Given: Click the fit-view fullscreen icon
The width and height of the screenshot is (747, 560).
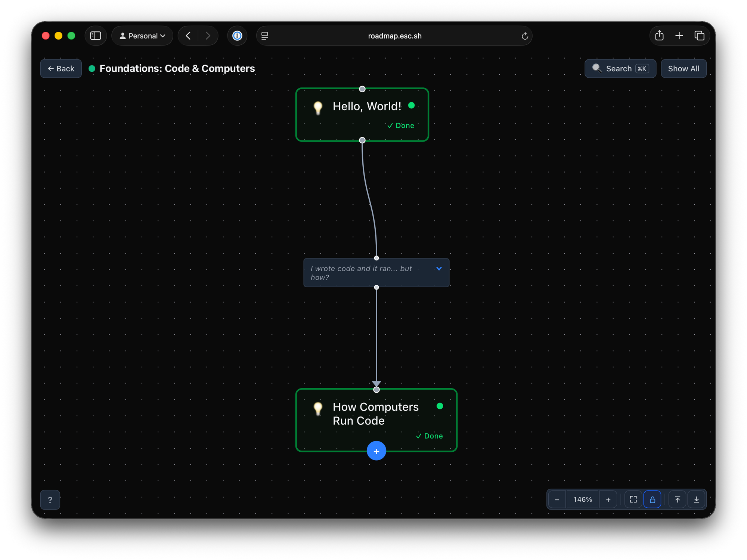Looking at the screenshot, I should pos(633,499).
